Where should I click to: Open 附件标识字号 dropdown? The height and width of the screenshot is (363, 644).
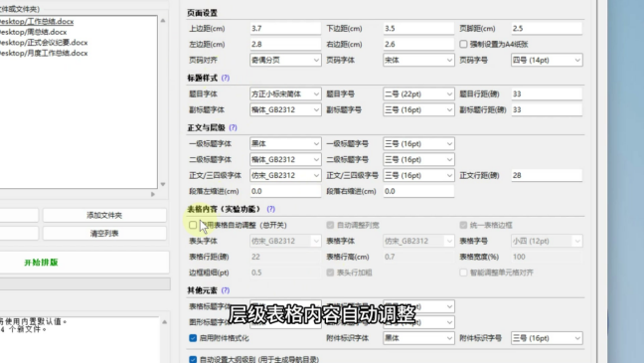547,338
